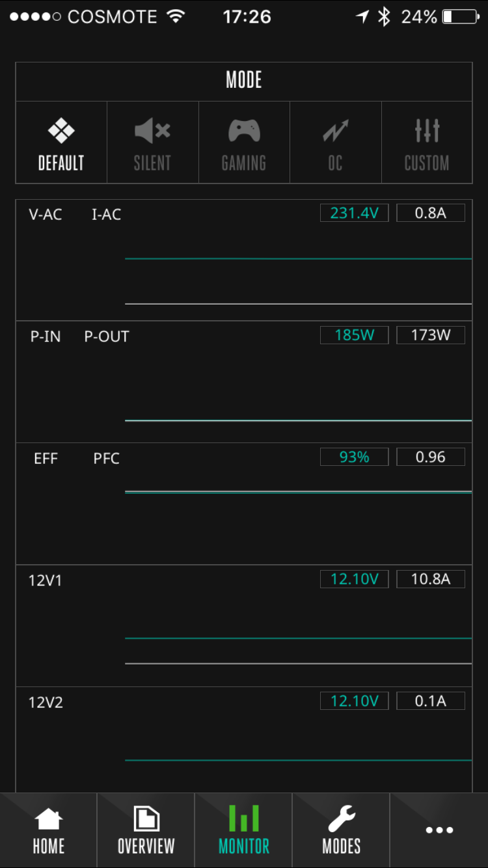Choose the OC mode arrow icon
This screenshot has width=488, height=868.
point(336,131)
